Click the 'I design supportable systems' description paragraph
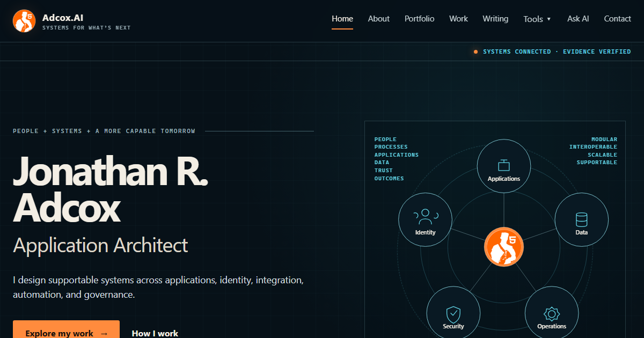644x338 pixels. point(158,288)
